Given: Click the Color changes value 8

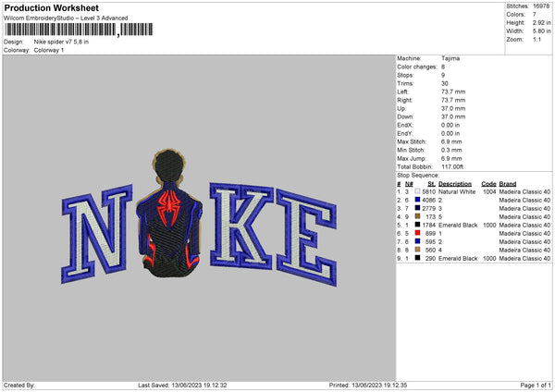Looking at the screenshot, I should point(443,67).
